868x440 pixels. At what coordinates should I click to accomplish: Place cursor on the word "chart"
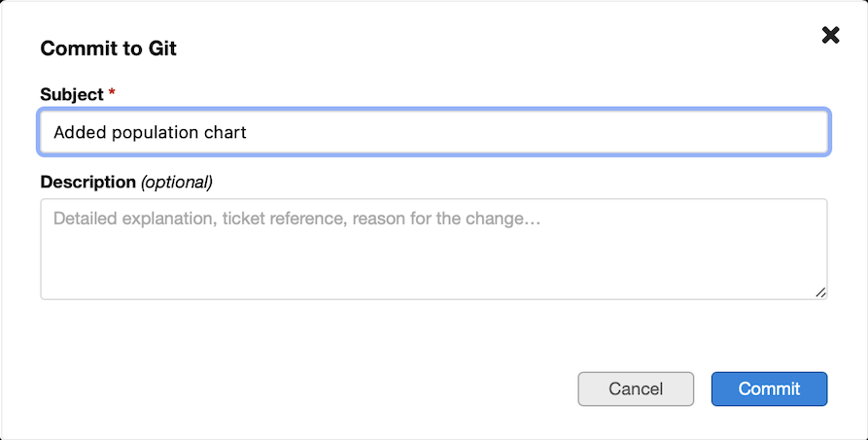click(225, 132)
